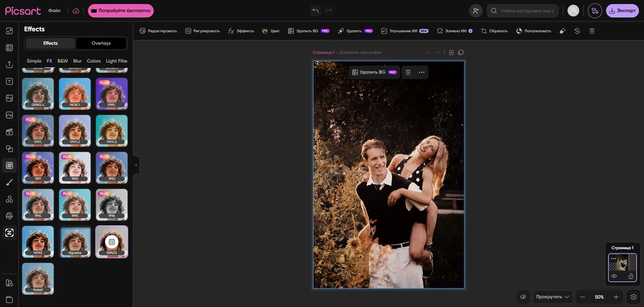Viewport: 644px width, 307px height.
Task: Click the Обрезать crop tool
Action: [494, 31]
